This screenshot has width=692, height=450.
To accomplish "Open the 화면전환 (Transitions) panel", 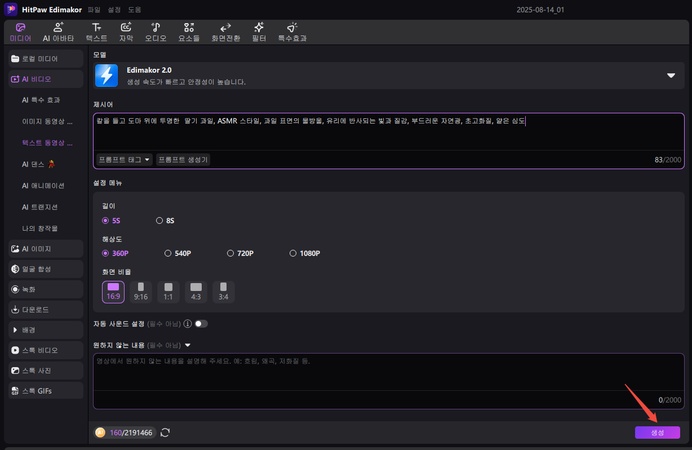I will tap(226, 32).
